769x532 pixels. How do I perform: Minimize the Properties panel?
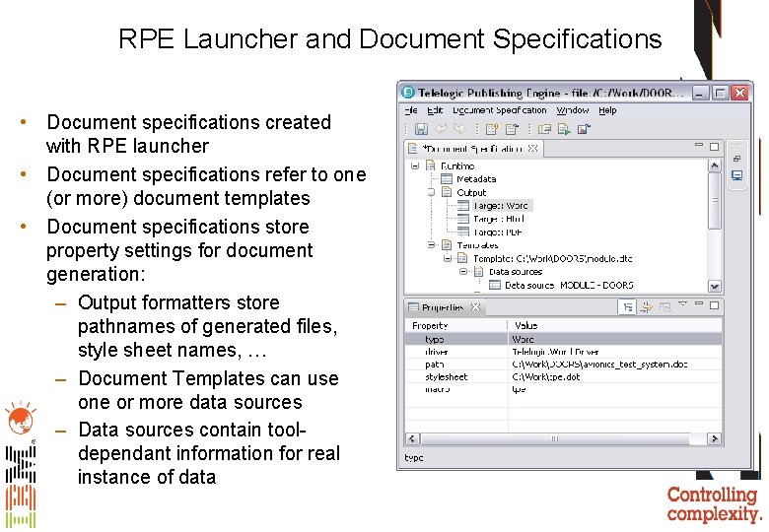[699, 304]
